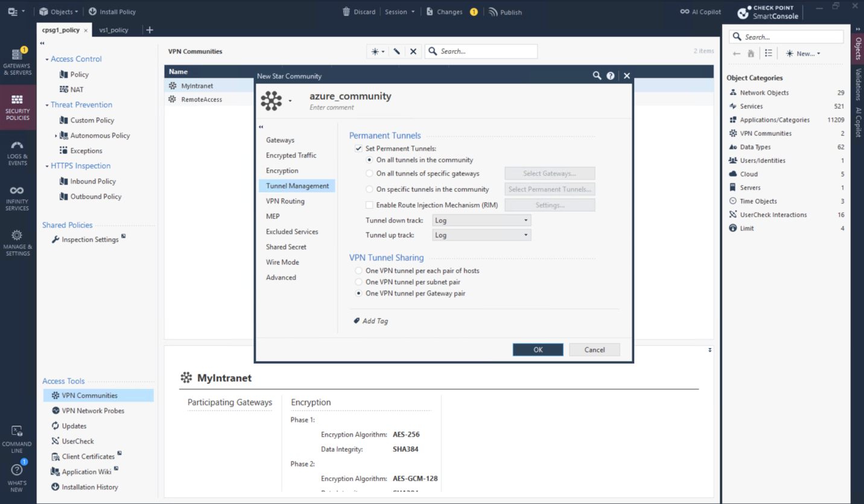Screen dimensions: 864x504
Task: Click the help icon in dialog title
Action: (611, 76)
